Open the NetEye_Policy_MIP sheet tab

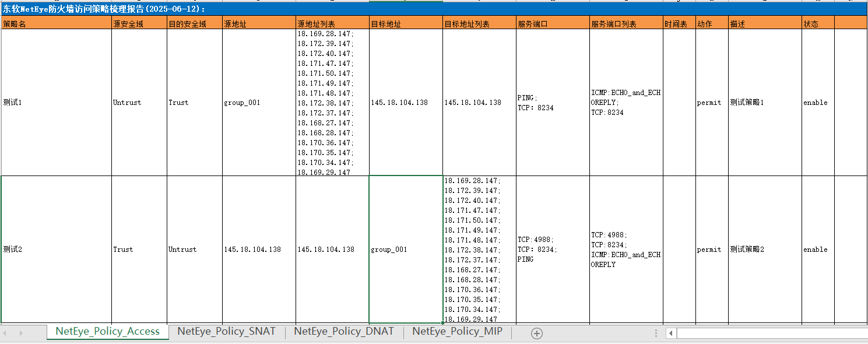458,332
